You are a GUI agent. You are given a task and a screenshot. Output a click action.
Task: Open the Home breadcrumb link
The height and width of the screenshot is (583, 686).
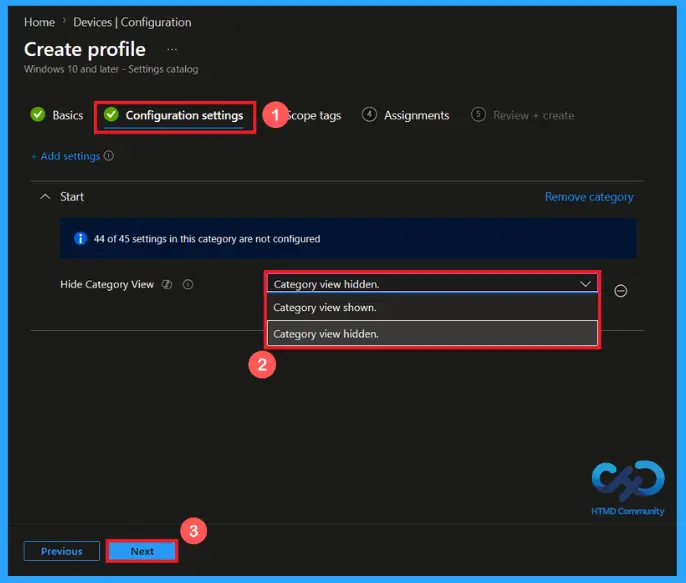(x=39, y=22)
